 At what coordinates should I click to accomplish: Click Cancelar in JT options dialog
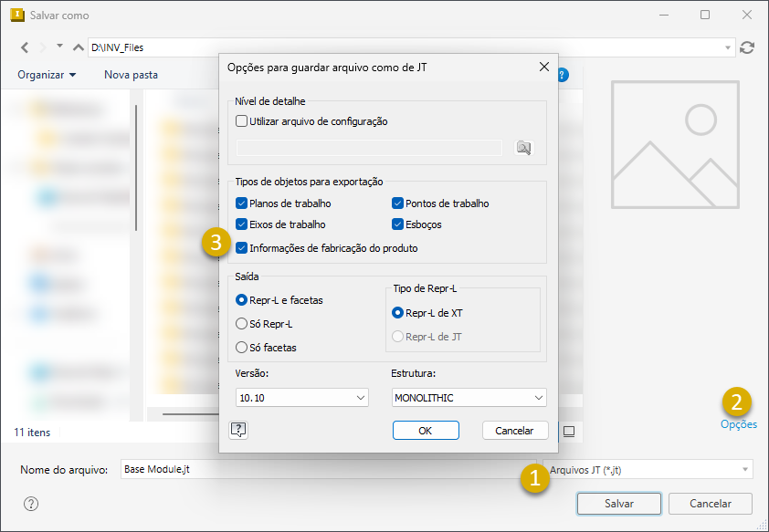tap(515, 431)
